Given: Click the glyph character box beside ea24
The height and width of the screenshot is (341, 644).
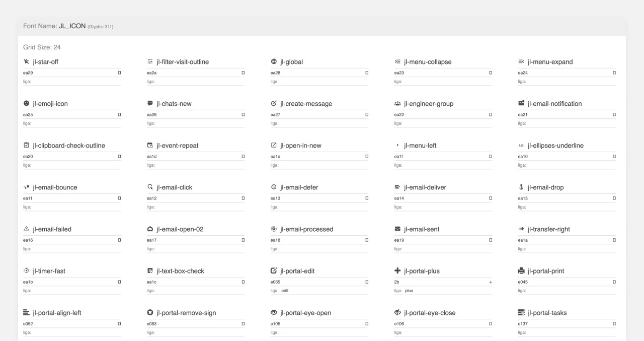Looking at the screenshot, I should 614,73.
